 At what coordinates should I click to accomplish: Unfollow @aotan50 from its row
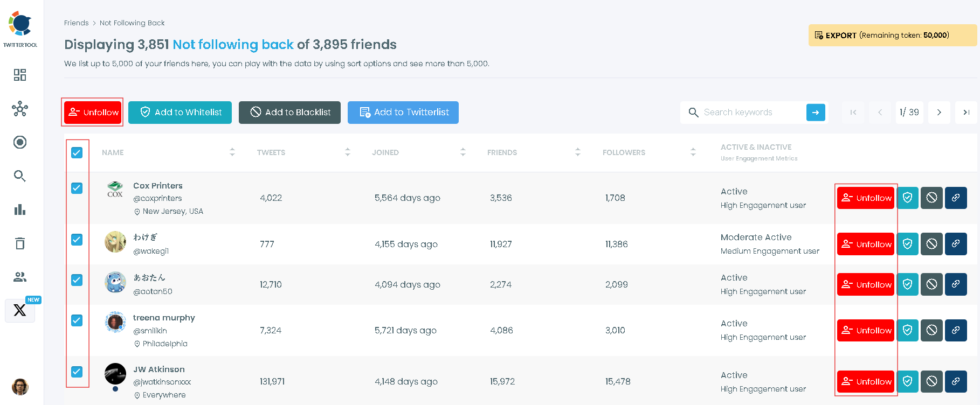866,284
